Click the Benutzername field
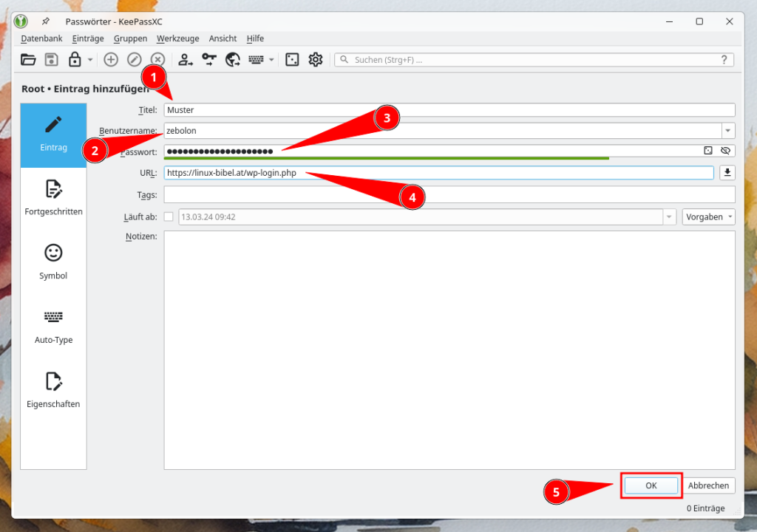Image resolution: width=757 pixels, height=532 pixels. 443,131
